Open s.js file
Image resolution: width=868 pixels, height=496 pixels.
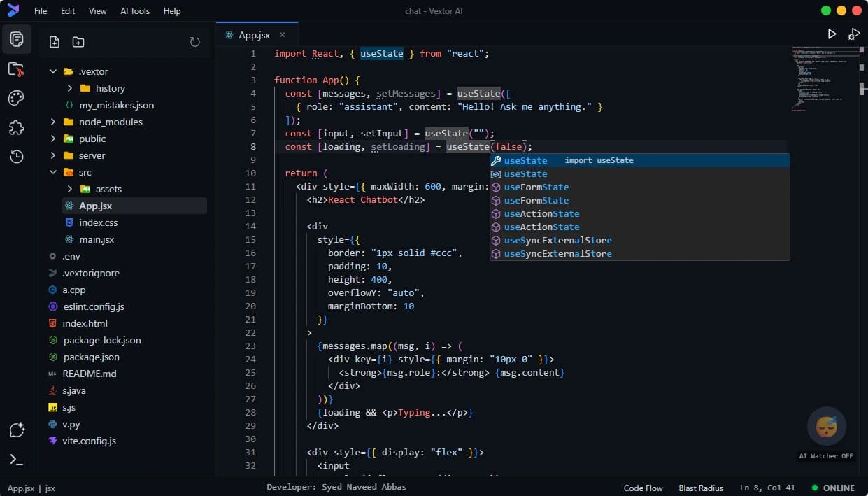69,407
